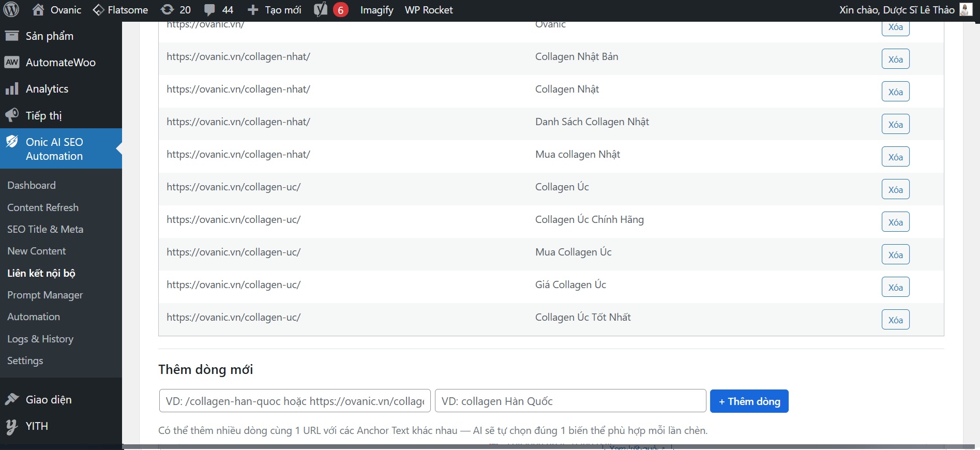Open WP Rocket in the admin bar
Image resolution: width=980 pixels, height=450 pixels.
pos(429,10)
